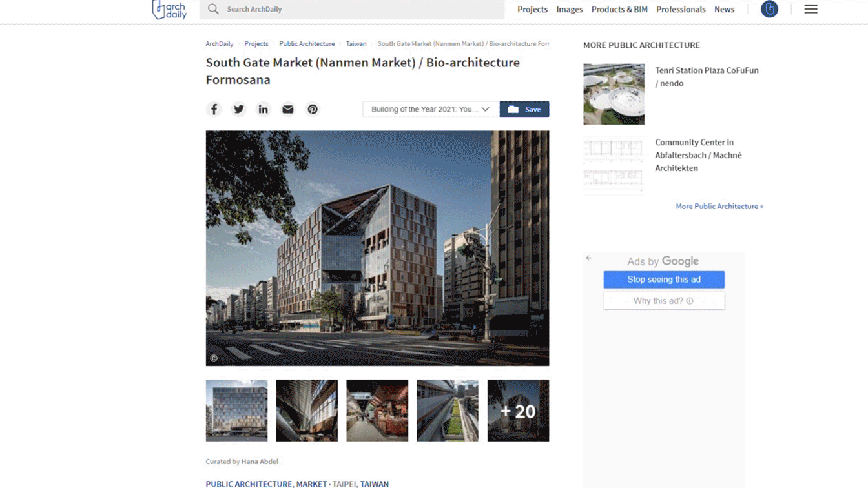Viewport: 868px width, 488px height.
Task: Go to the Professionals section
Action: click(681, 10)
